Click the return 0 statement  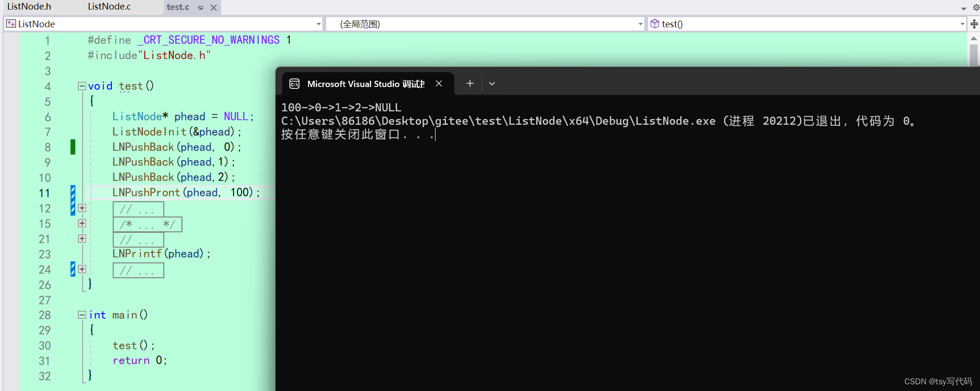(139, 360)
